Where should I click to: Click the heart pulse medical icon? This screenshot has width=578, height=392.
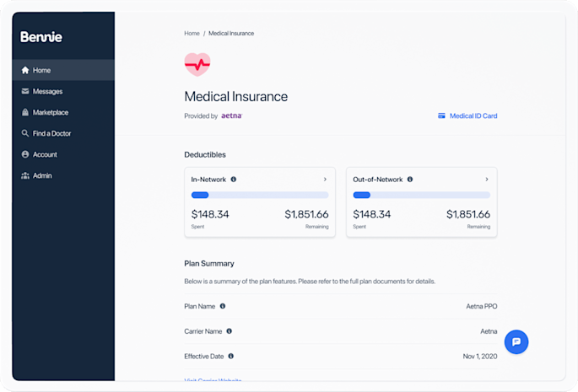(197, 64)
